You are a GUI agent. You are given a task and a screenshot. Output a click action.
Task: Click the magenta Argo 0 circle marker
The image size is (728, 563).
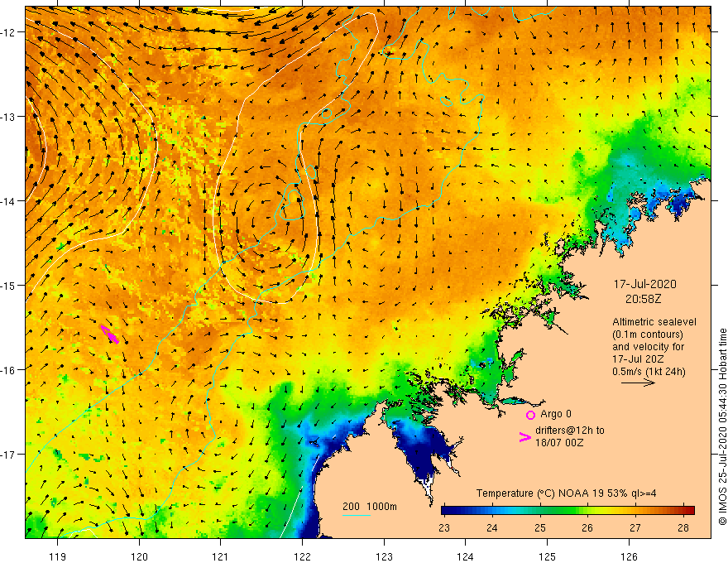tap(530, 415)
